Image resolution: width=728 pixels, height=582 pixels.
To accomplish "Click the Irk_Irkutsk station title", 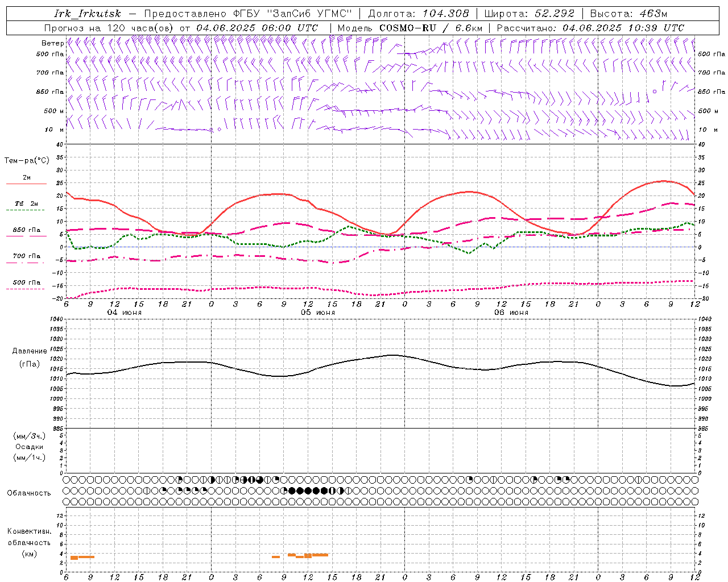I will tap(88, 14).
